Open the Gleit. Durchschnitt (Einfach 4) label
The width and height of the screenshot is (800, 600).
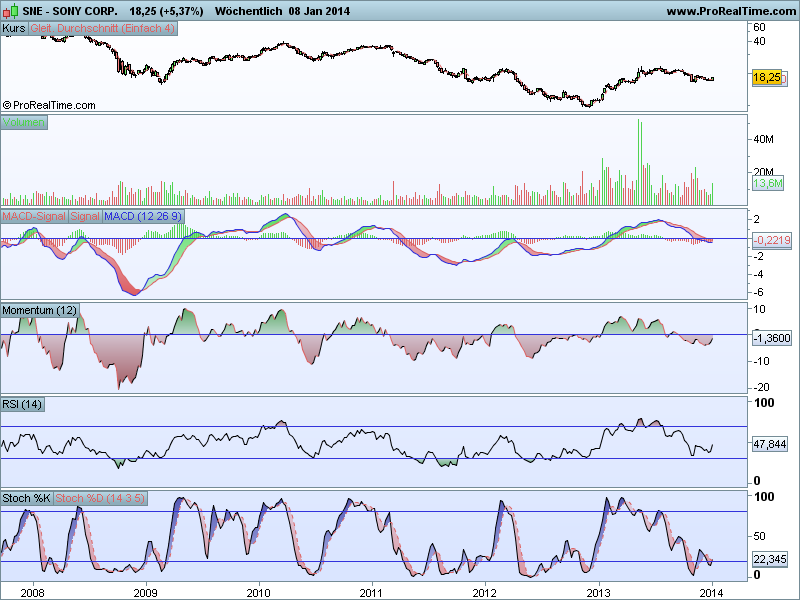tap(102, 29)
